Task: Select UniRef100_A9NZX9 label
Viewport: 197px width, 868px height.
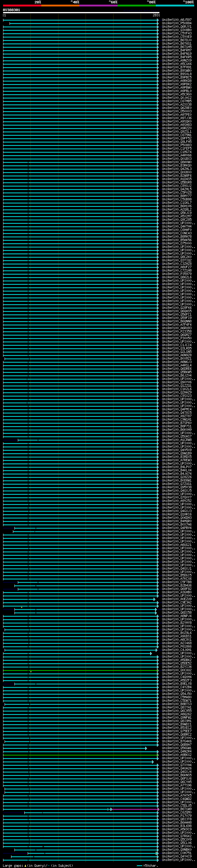Action: pyautogui.click(x=176, y=61)
